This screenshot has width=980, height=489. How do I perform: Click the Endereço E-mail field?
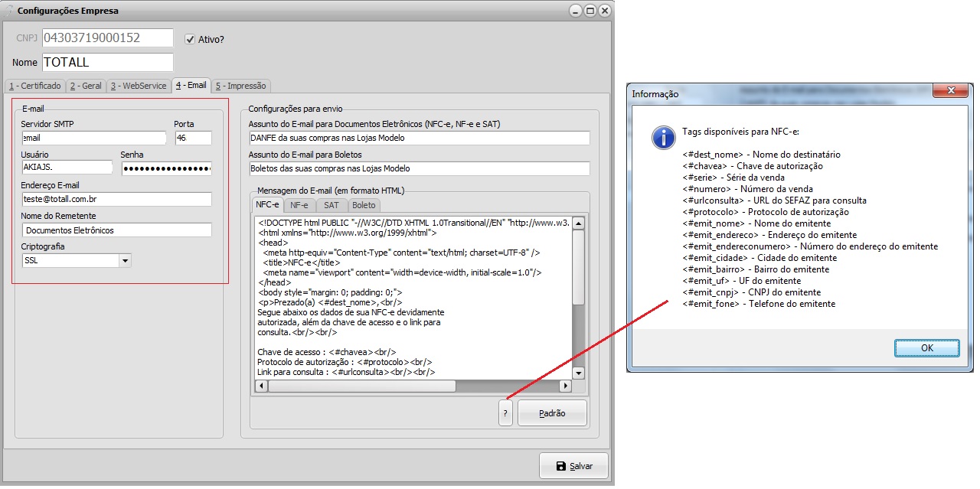point(116,199)
